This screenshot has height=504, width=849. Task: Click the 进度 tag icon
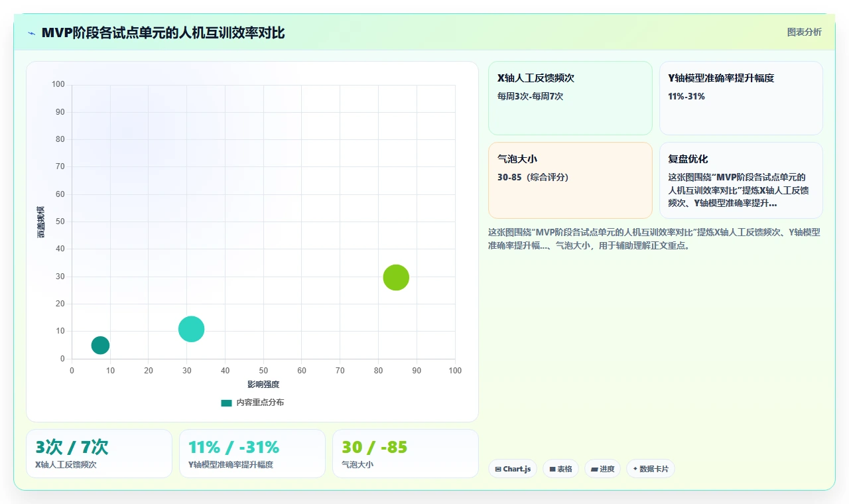(594, 469)
